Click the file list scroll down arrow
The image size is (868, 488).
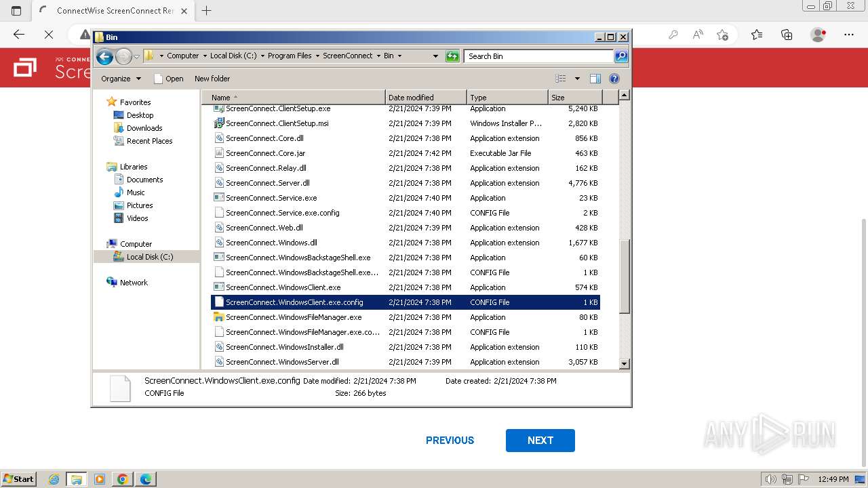[x=625, y=364]
